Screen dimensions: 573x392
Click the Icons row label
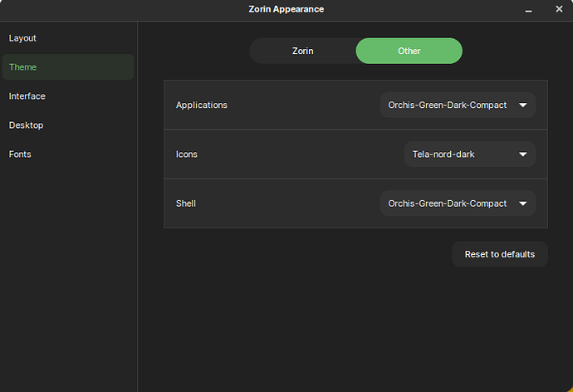(x=186, y=154)
